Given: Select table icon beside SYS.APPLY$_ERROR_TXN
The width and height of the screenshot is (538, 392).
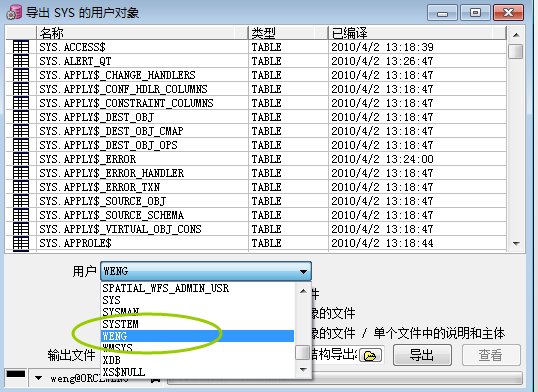Looking at the screenshot, I should (x=21, y=187).
